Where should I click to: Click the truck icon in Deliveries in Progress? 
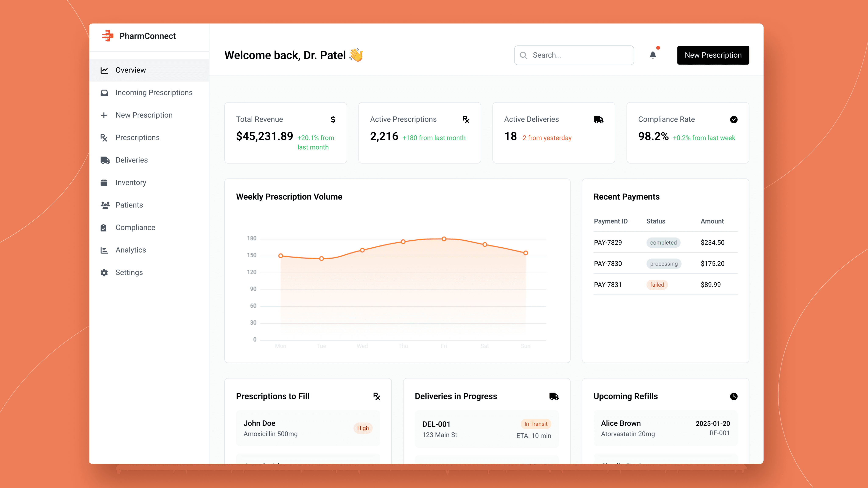554,396
